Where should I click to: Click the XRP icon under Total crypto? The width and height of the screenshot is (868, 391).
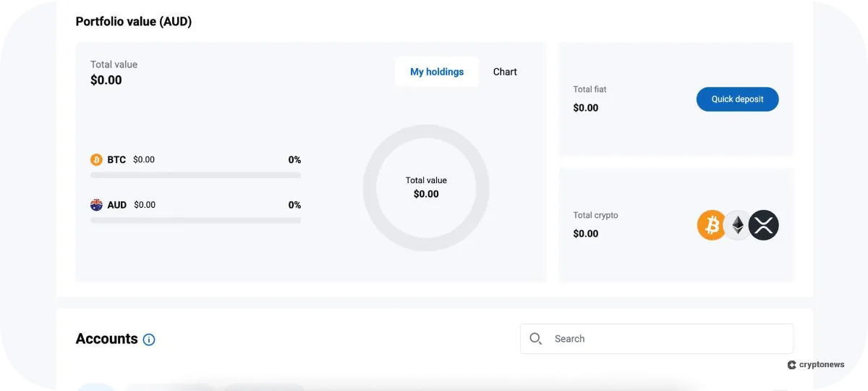pyautogui.click(x=764, y=226)
